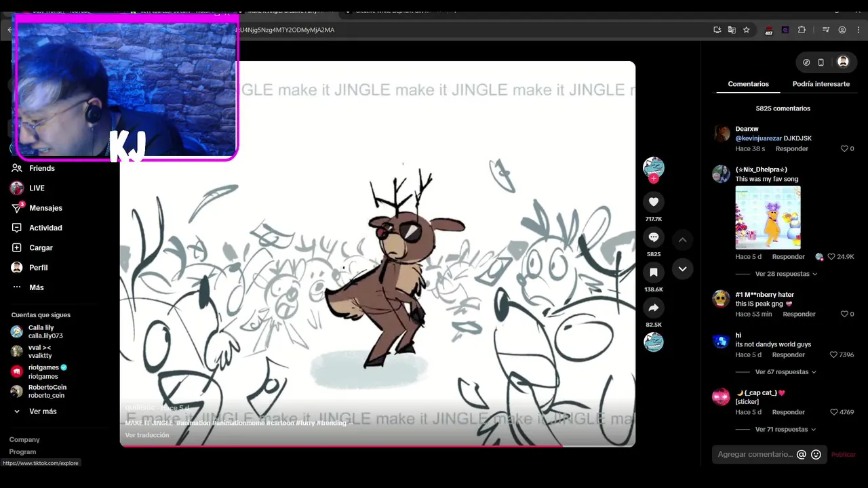This screenshot has height=488, width=868.
Task: Like the cap cat sticker comment
Action: coord(834,412)
